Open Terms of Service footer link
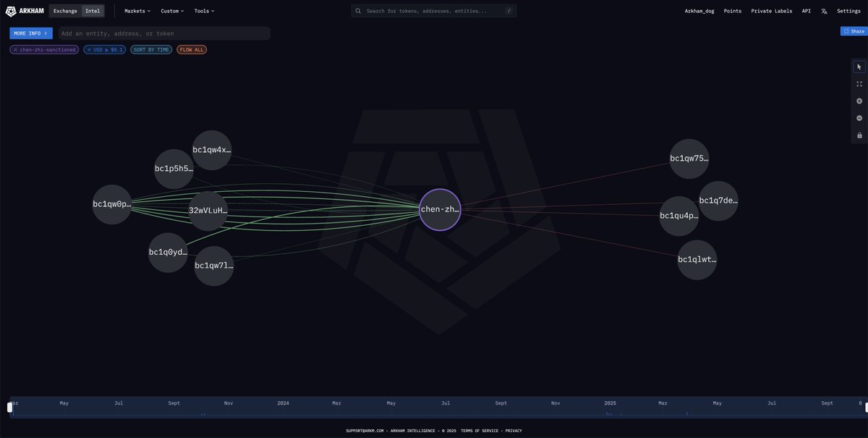The image size is (868, 438). pyautogui.click(x=480, y=431)
